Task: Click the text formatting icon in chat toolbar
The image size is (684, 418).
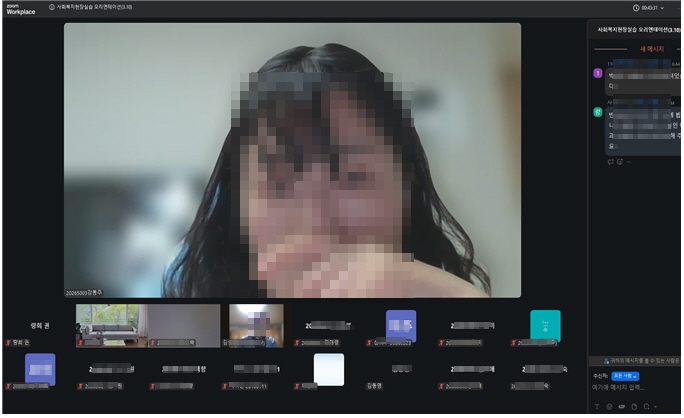Action: (x=597, y=406)
